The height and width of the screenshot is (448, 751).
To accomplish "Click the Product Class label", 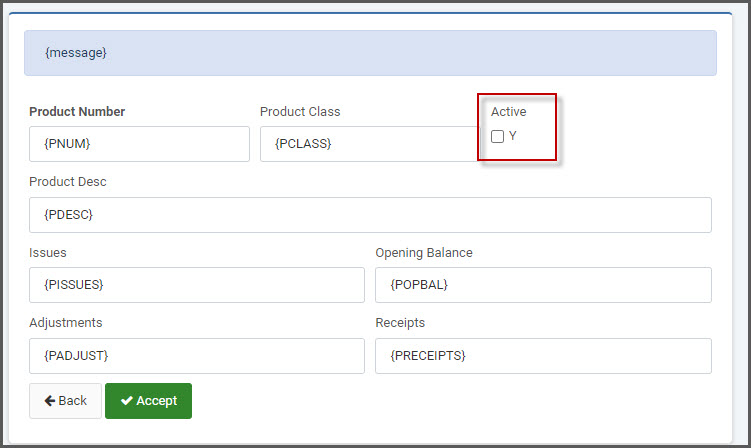I will click(x=300, y=112).
